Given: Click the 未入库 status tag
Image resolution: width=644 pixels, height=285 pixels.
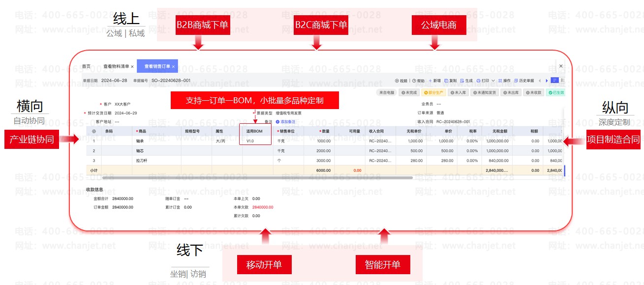Looking at the screenshot, I should [x=458, y=92].
